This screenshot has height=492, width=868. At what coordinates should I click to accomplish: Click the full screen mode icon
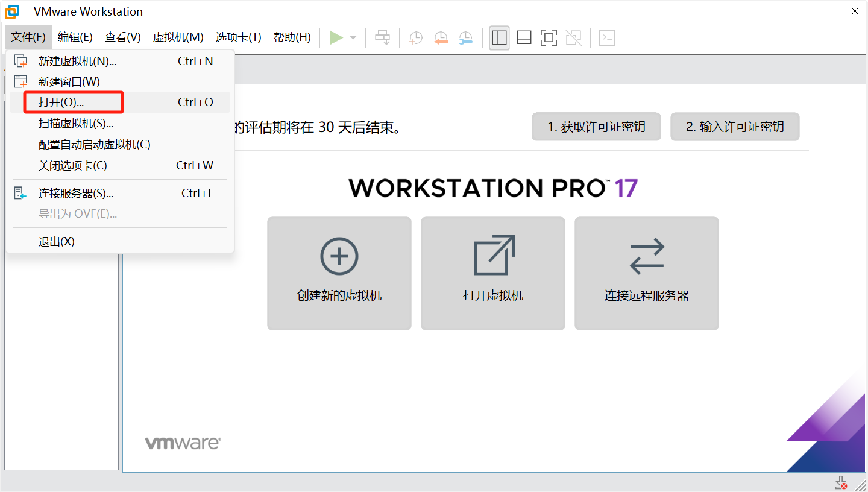click(x=549, y=37)
